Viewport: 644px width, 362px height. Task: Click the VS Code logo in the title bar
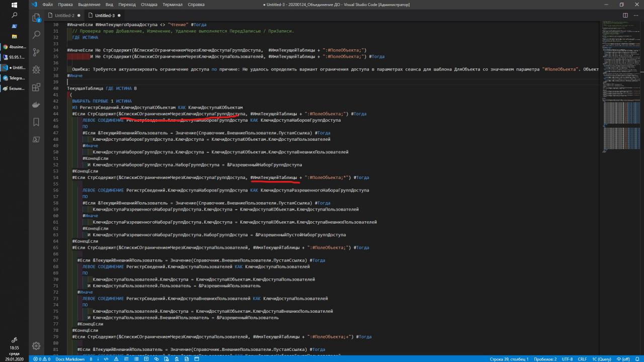click(x=34, y=5)
